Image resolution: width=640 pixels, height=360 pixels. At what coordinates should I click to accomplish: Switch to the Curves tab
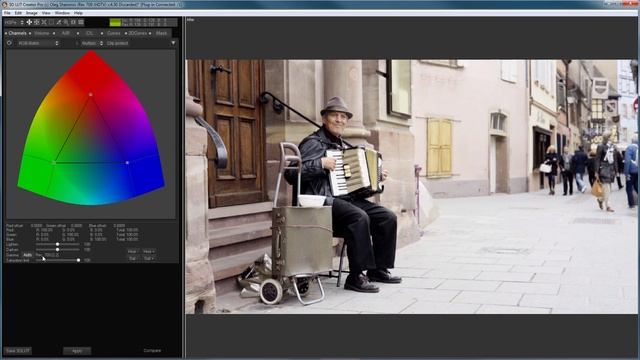[x=113, y=33]
